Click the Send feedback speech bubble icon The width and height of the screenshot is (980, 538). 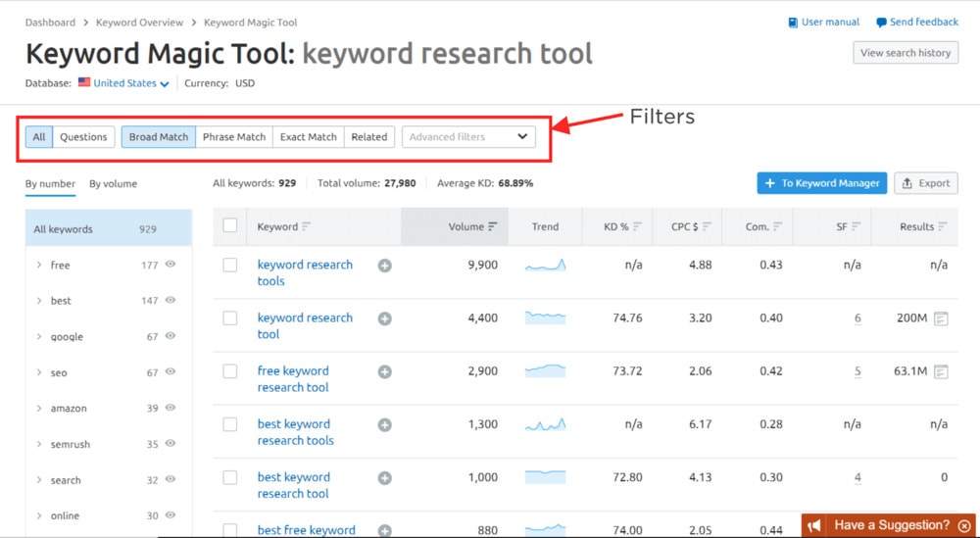click(881, 23)
